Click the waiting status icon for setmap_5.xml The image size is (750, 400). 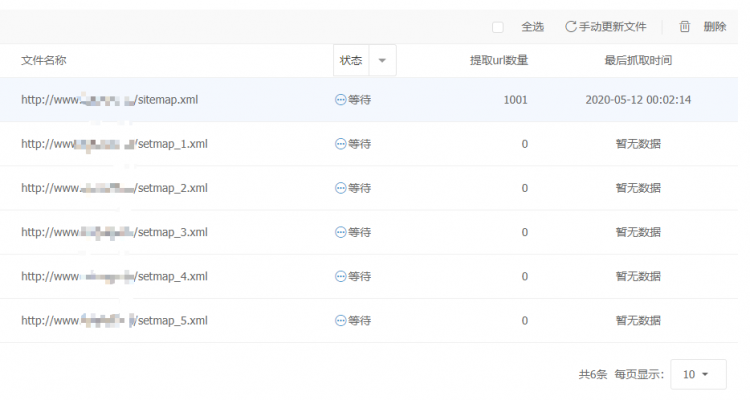[x=340, y=320]
